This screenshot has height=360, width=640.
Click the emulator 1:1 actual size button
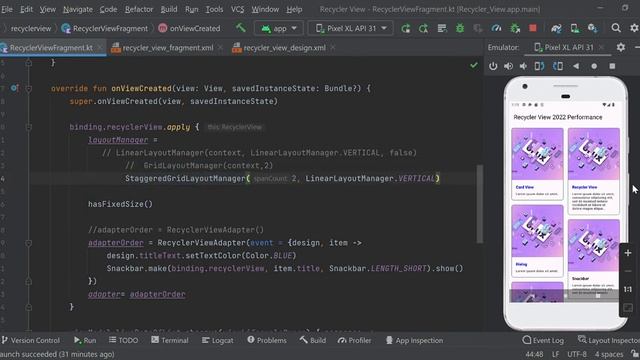pos(628,289)
